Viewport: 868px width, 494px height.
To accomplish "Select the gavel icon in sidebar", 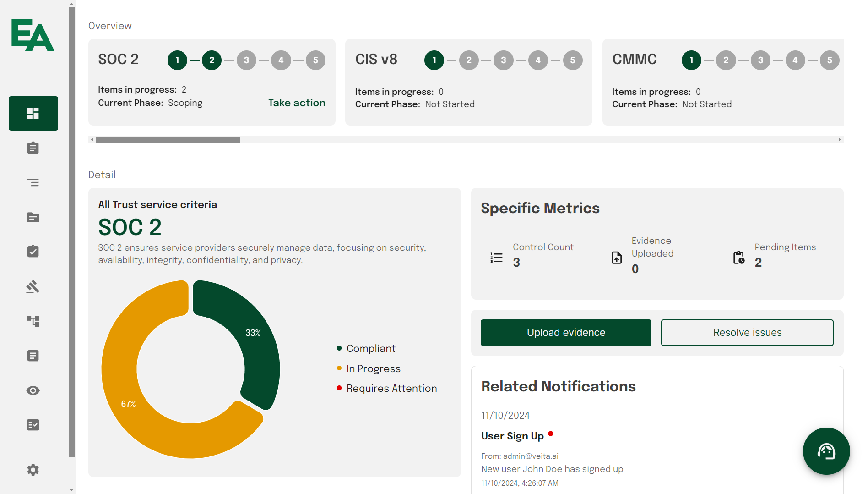I will tap(33, 286).
